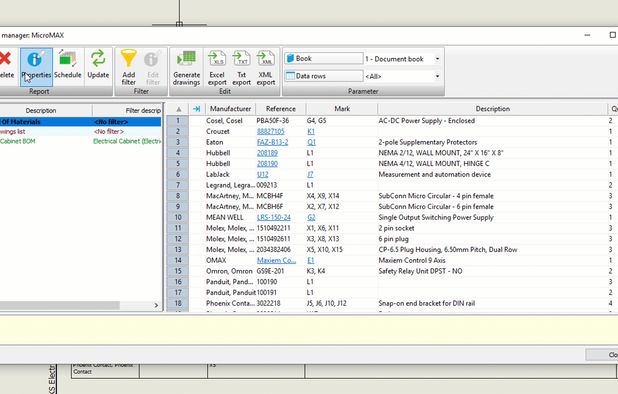Select the Cabinet BOM report row

(80, 141)
